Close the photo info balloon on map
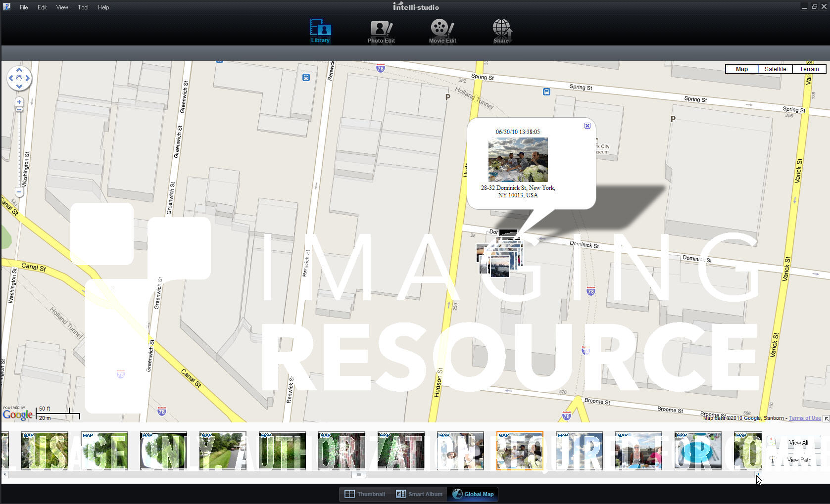Screen dimensions: 830x504 point(587,126)
